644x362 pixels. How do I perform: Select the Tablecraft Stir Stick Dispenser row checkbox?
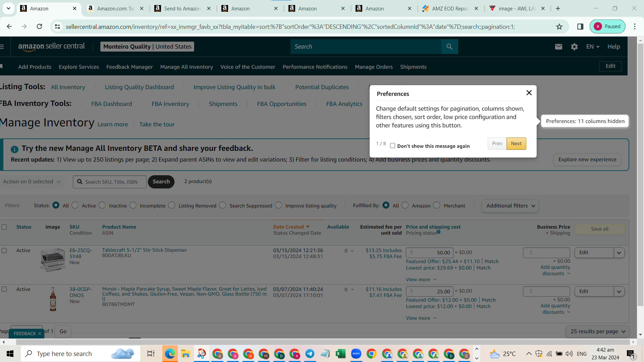(x=4, y=250)
